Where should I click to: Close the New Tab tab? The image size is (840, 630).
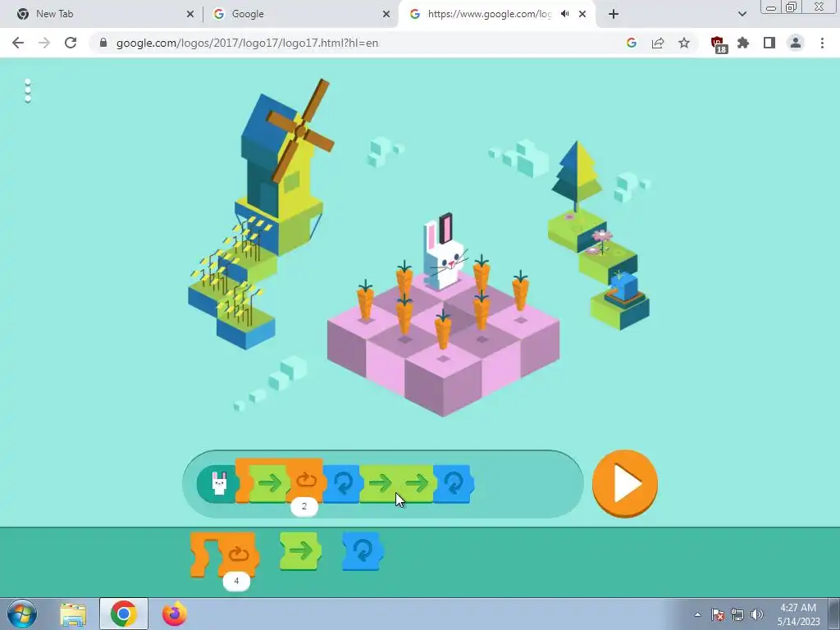pyautogui.click(x=190, y=14)
